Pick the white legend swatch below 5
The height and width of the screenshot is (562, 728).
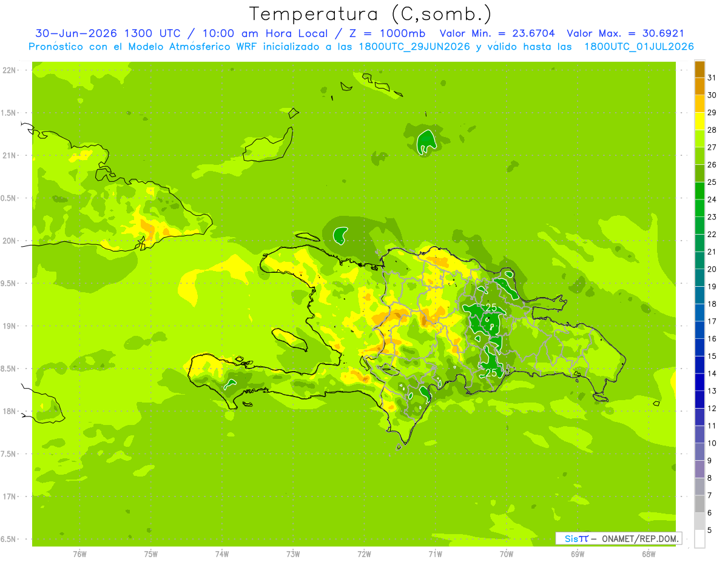click(x=699, y=539)
